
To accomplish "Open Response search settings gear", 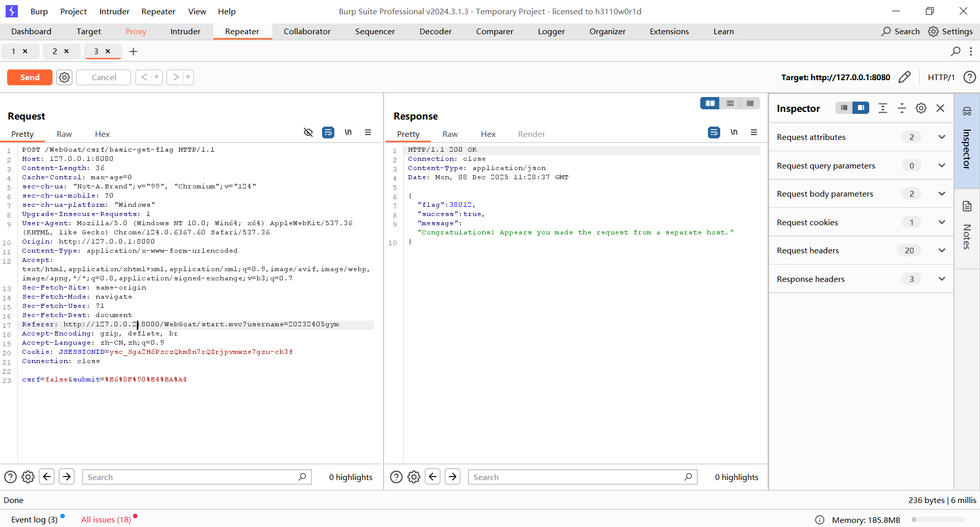I will click(x=414, y=477).
